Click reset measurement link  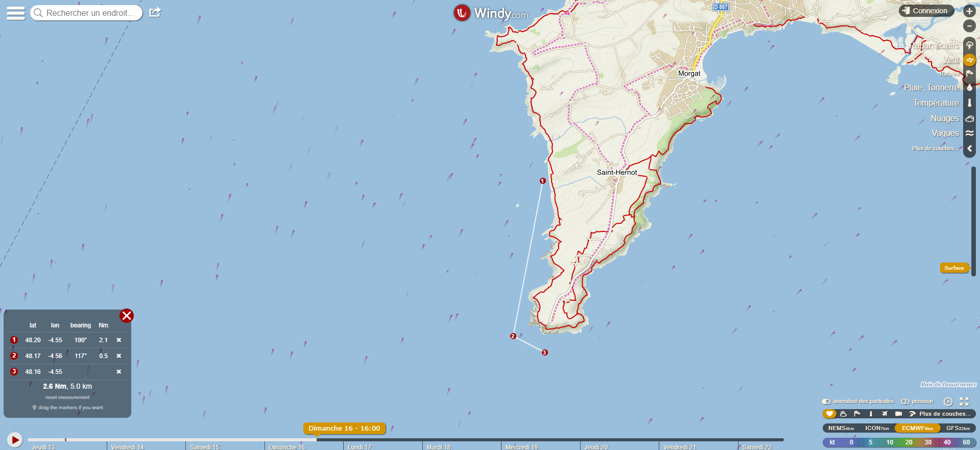(x=67, y=397)
